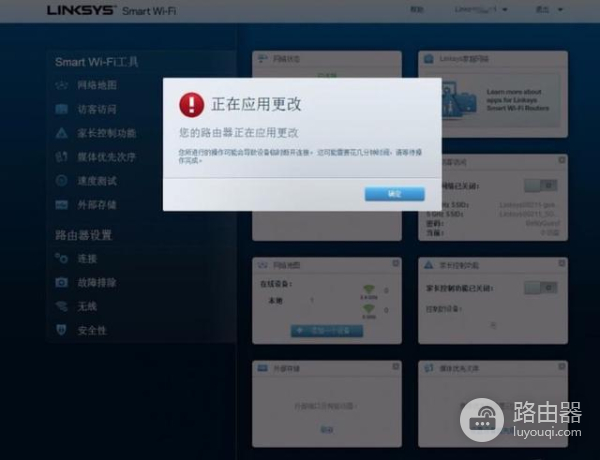Open the router name dropdown in the header

[480, 9]
